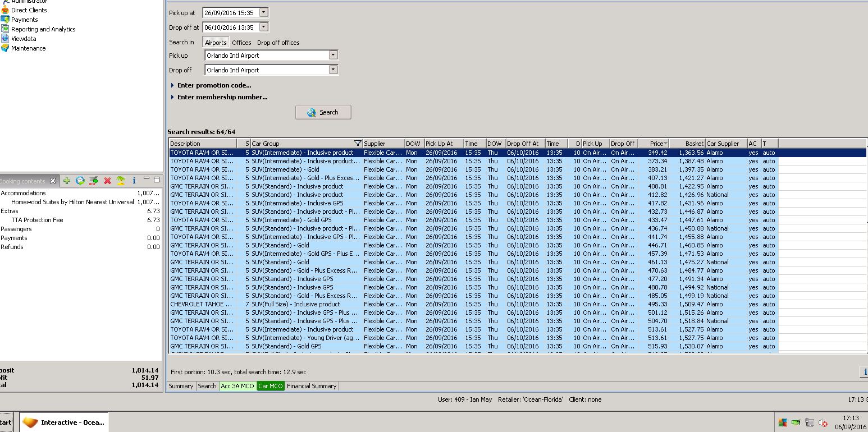Expand Enter promotion code section

coord(213,85)
